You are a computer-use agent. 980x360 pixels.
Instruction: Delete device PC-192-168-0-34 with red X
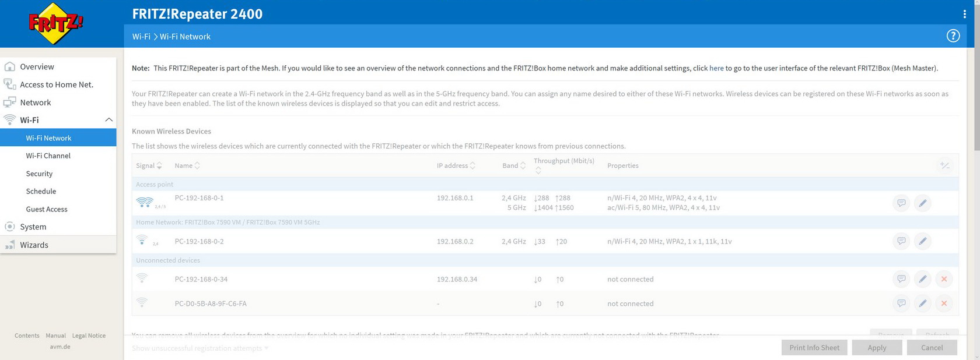(x=944, y=279)
